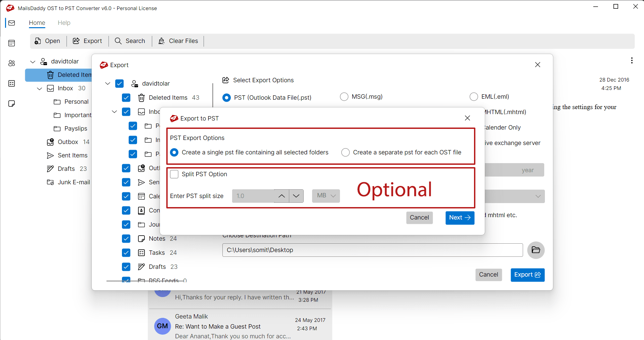
Task: Enable the Split PST Option checkbox
Action: [174, 174]
